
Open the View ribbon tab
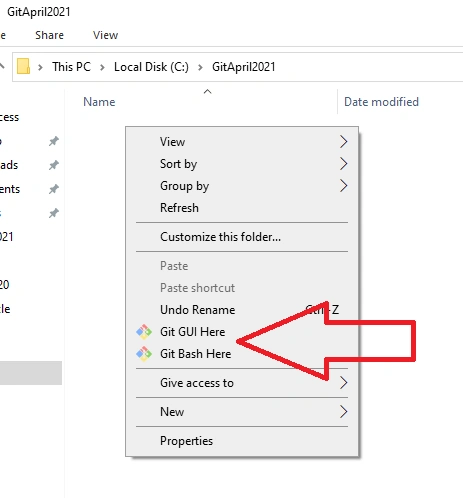click(105, 35)
